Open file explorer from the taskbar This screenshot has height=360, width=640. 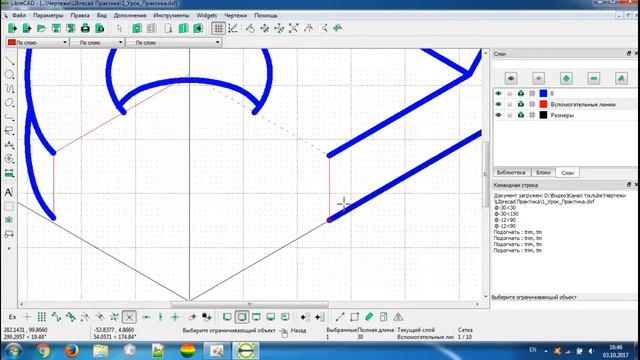pyautogui.click(x=100, y=351)
